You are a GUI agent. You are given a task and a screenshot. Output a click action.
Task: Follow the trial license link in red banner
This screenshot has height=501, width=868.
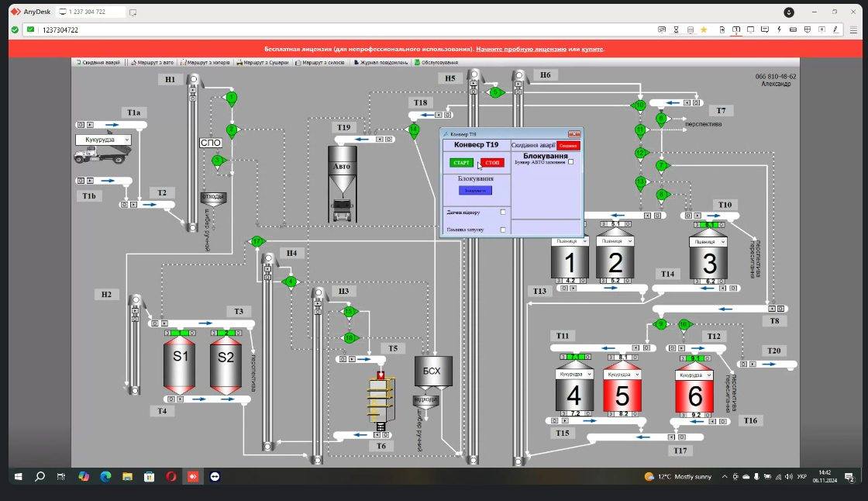[x=521, y=49]
